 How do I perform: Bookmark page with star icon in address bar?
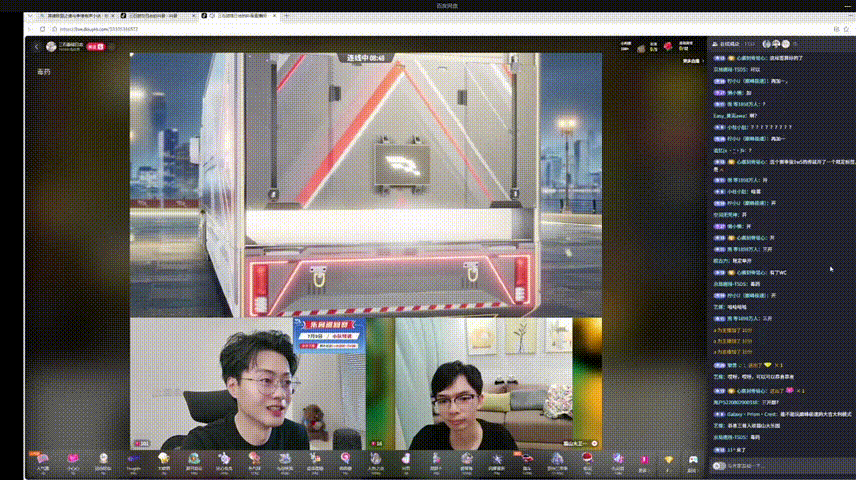[846, 29]
